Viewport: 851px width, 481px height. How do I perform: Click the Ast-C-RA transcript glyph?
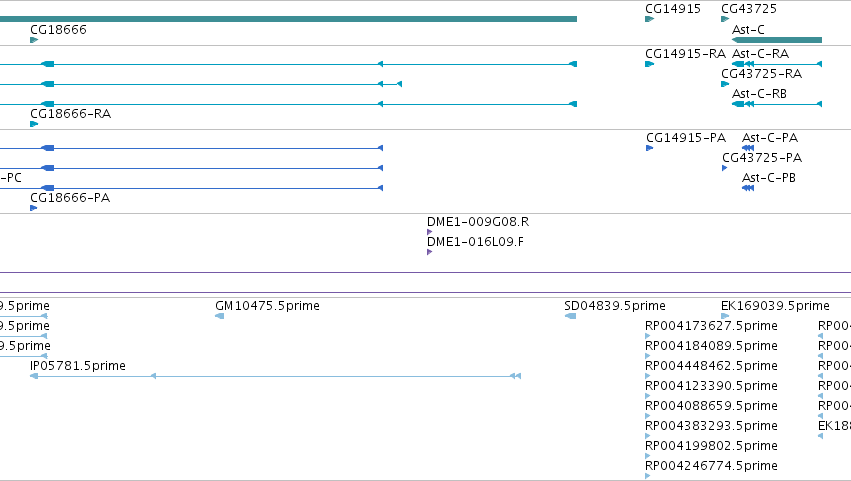click(777, 64)
